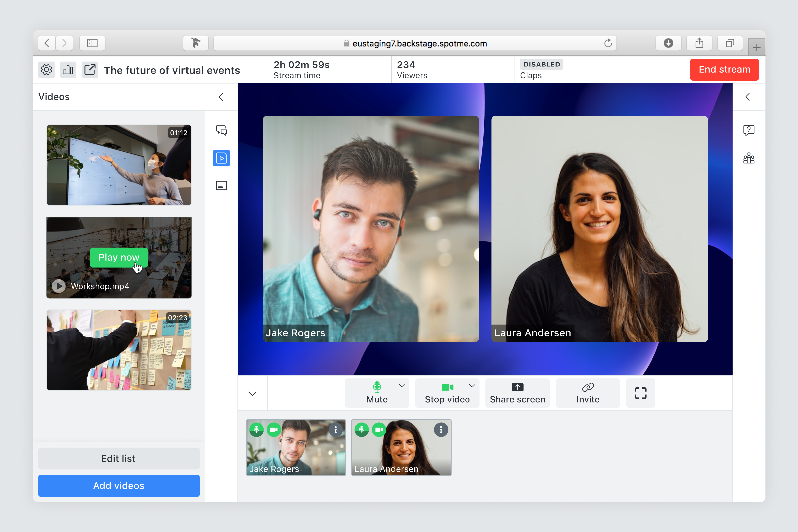798x532 pixels.
Task: Click the fullscreen expand icon
Action: tap(640, 393)
